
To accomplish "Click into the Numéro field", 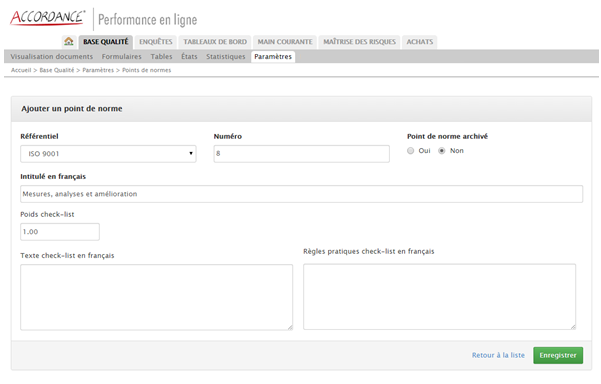I will (x=302, y=154).
